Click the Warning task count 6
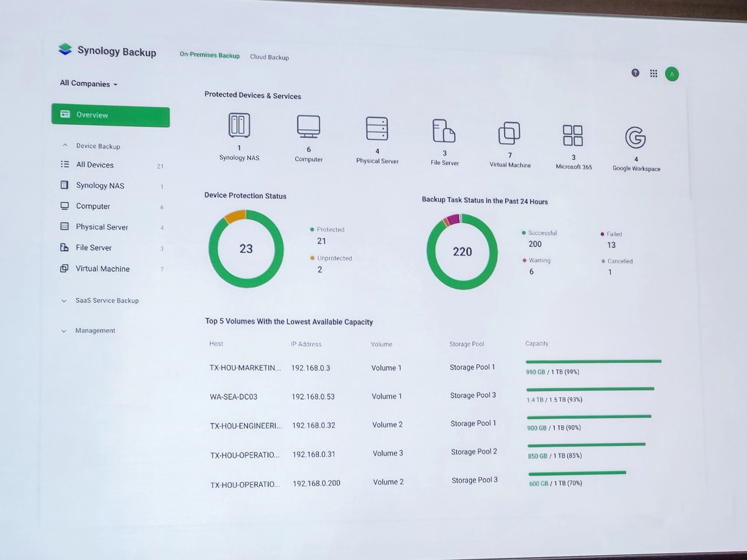Image resolution: width=747 pixels, height=560 pixels. [x=531, y=272]
